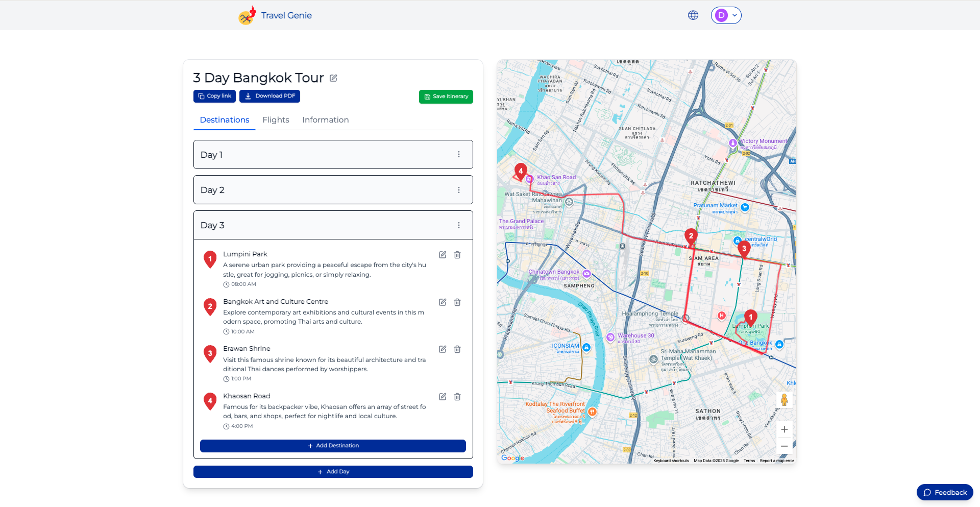Switch to the Destinations tab
Viewport: 980px width, 507px height.
tap(225, 120)
